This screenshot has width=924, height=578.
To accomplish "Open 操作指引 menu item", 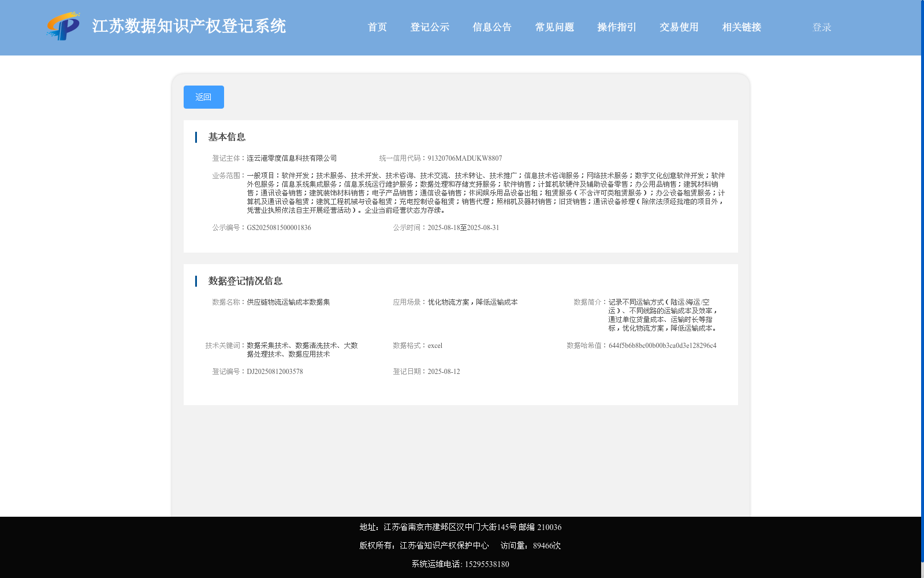I will pyautogui.click(x=617, y=27).
